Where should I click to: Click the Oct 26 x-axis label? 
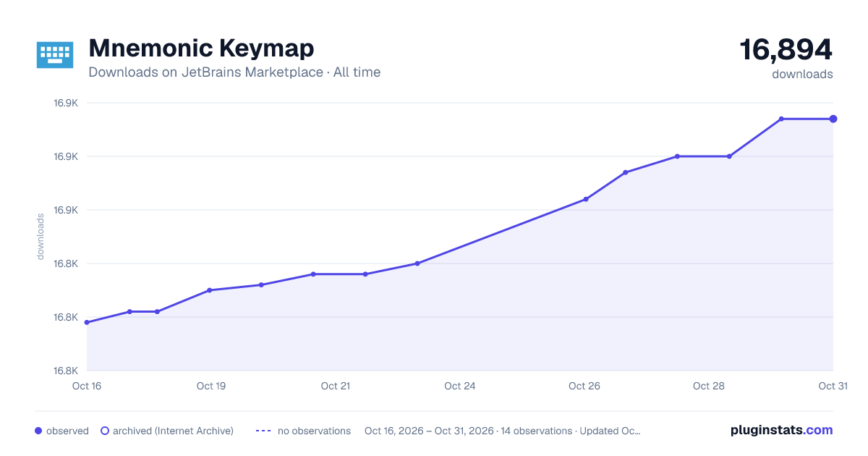(x=584, y=386)
